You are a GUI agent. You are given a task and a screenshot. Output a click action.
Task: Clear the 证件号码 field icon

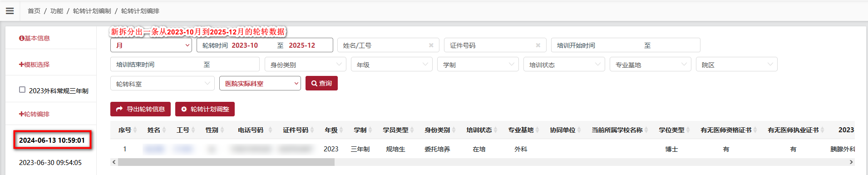point(538,45)
